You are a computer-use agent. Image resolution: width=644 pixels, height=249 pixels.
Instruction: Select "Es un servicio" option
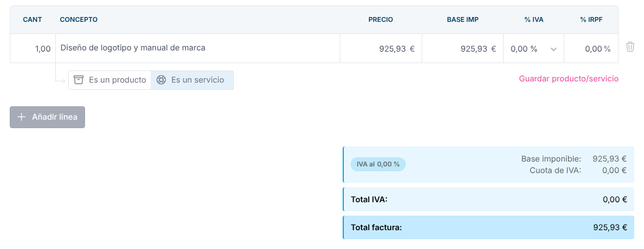(192, 80)
